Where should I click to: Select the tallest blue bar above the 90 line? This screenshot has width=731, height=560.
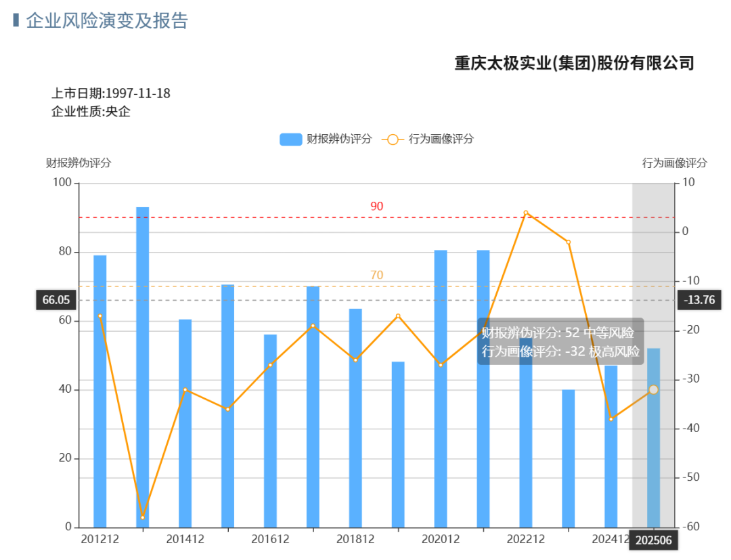click(143, 368)
